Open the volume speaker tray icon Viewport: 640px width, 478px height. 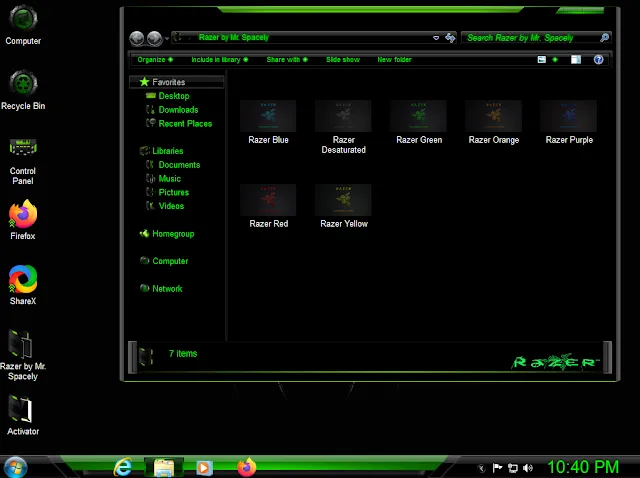528,468
